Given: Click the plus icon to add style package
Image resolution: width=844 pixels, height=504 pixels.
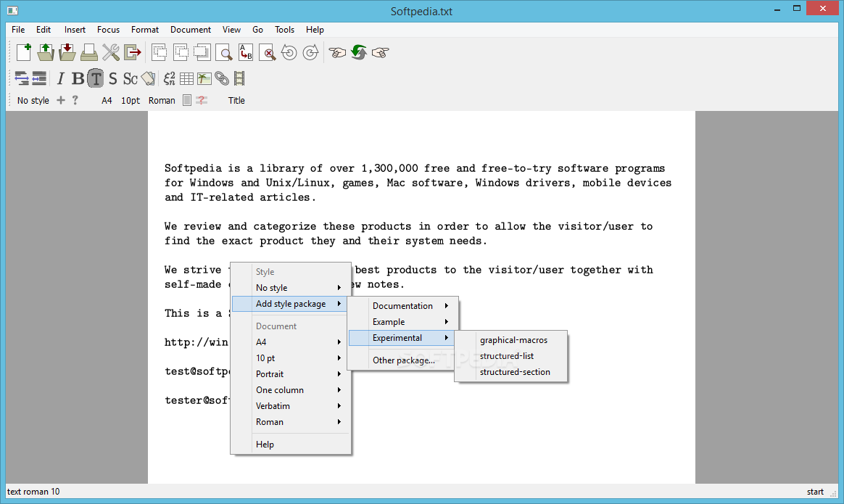Looking at the screenshot, I should coord(61,100).
